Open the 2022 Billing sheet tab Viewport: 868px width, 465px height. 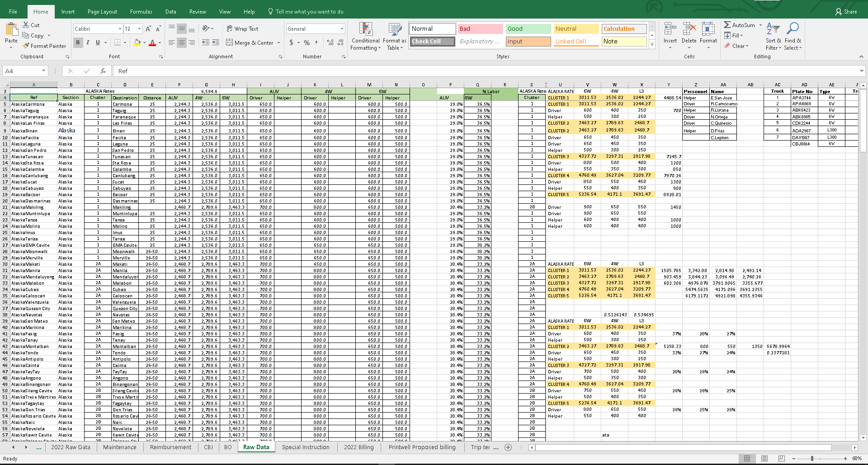359,447
